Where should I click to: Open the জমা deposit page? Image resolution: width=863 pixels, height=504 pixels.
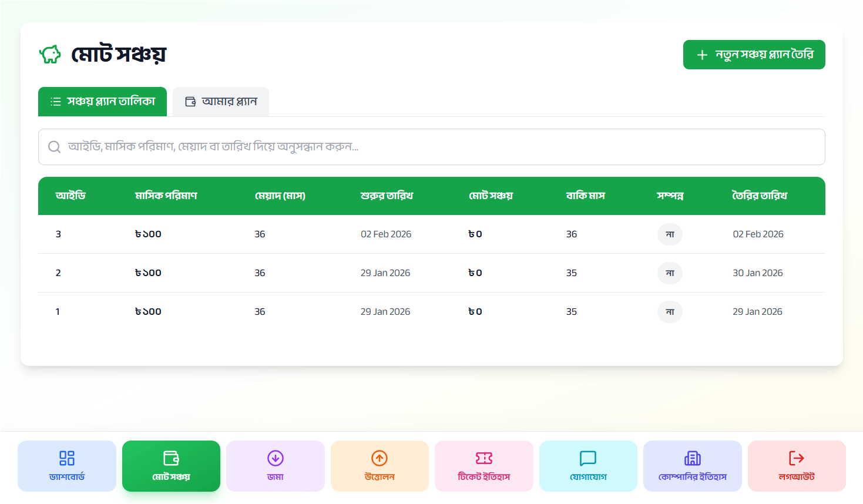[275, 466]
